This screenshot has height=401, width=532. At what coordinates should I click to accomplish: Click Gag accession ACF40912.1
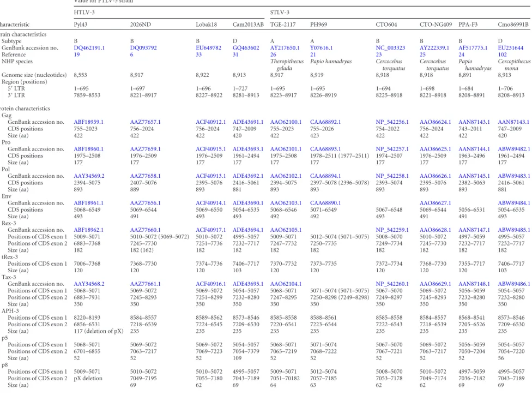211,122
